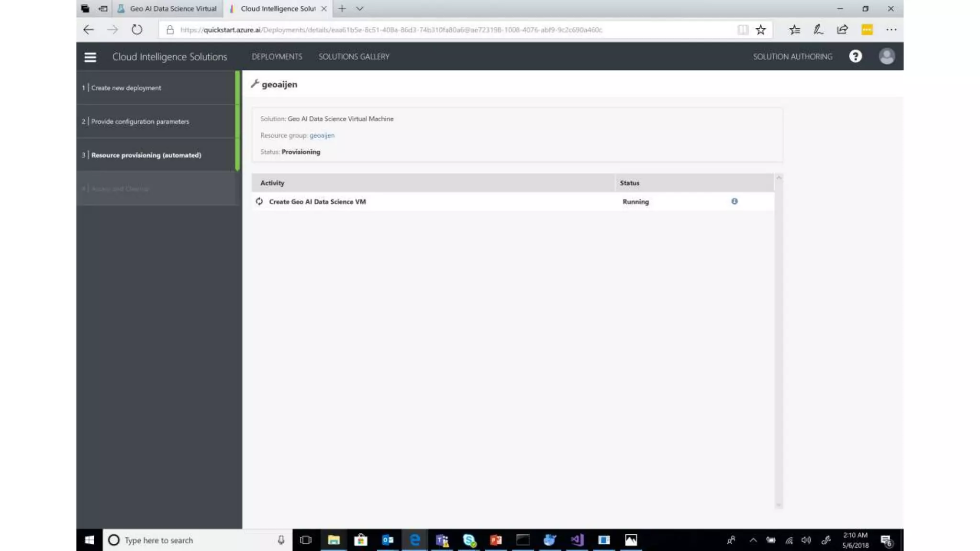Open the geoaijen resource group link
The height and width of the screenshot is (551, 980).
pyautogui.click(x=322, y=135)
